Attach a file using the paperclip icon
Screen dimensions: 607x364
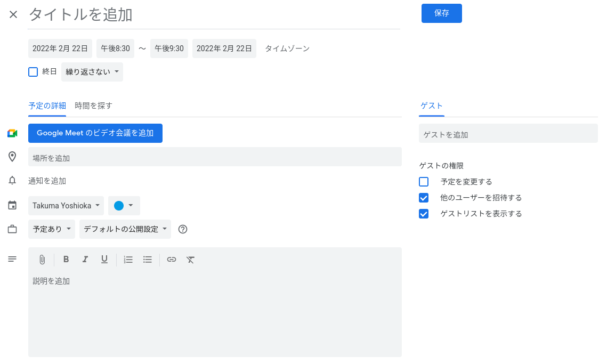pos(42,260)
